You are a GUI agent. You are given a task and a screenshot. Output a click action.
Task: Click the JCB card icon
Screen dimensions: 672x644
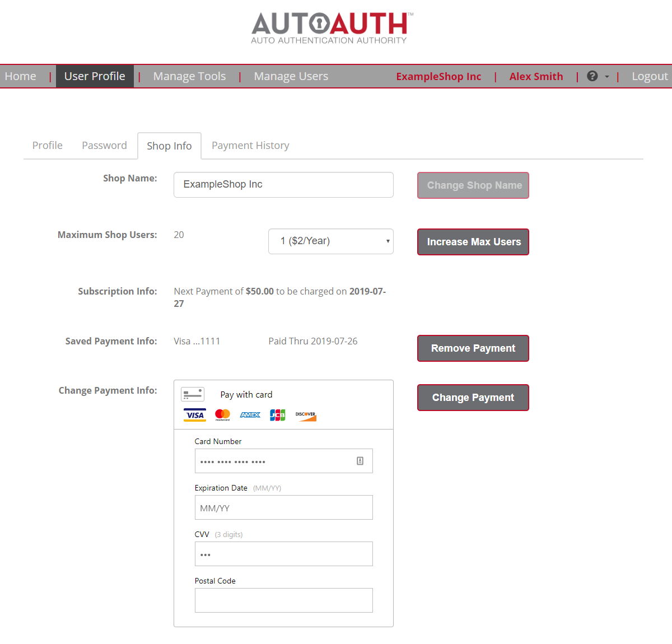click(x=277, y=414)
